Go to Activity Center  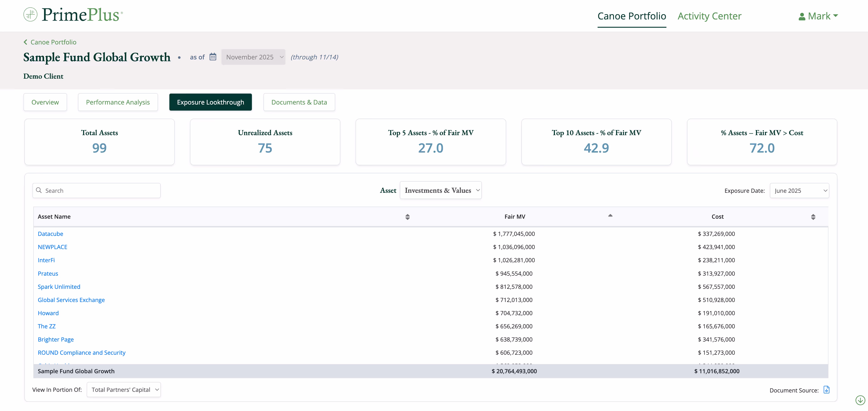709,16
